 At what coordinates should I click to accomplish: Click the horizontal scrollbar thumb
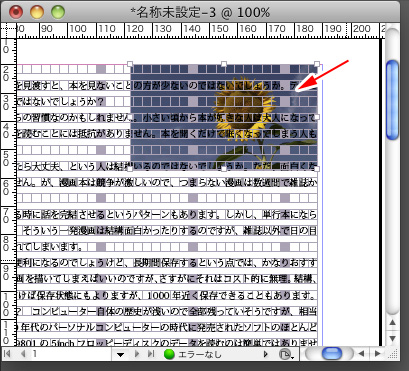(332, 354)
